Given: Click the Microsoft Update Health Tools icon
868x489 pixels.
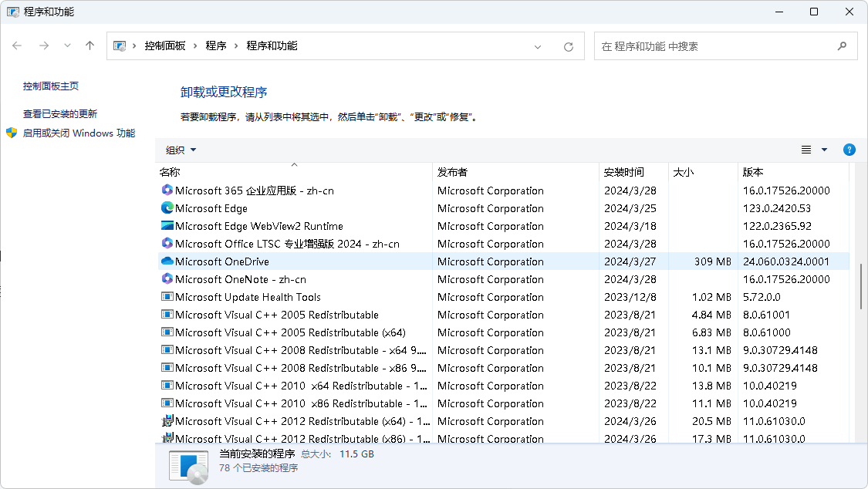Looking at the screenshot, I should click(x=167, y=296).
